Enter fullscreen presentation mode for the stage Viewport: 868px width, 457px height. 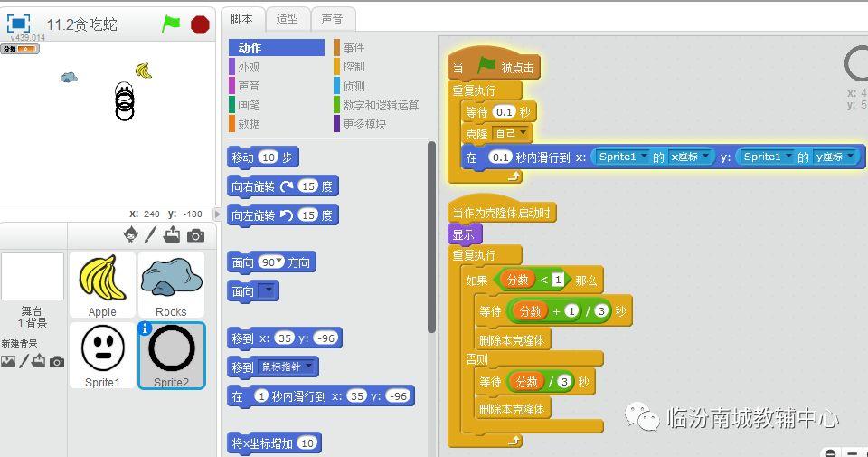pos(19,24)
